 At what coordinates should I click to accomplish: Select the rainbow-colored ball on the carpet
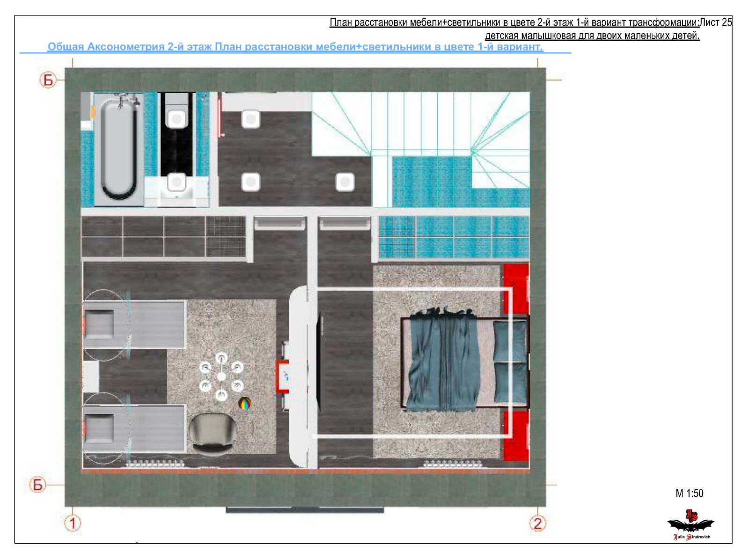(x=245, y=403)
